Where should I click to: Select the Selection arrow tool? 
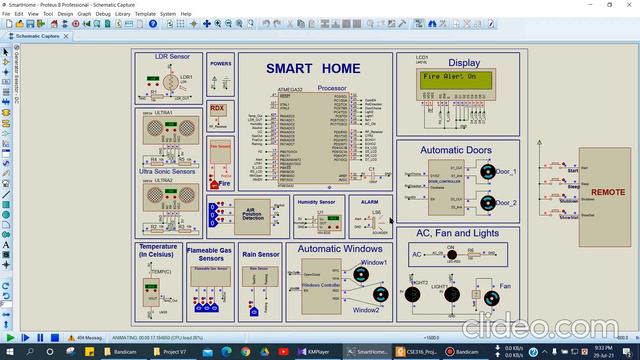pyautogui.click(x=6, y=52)
